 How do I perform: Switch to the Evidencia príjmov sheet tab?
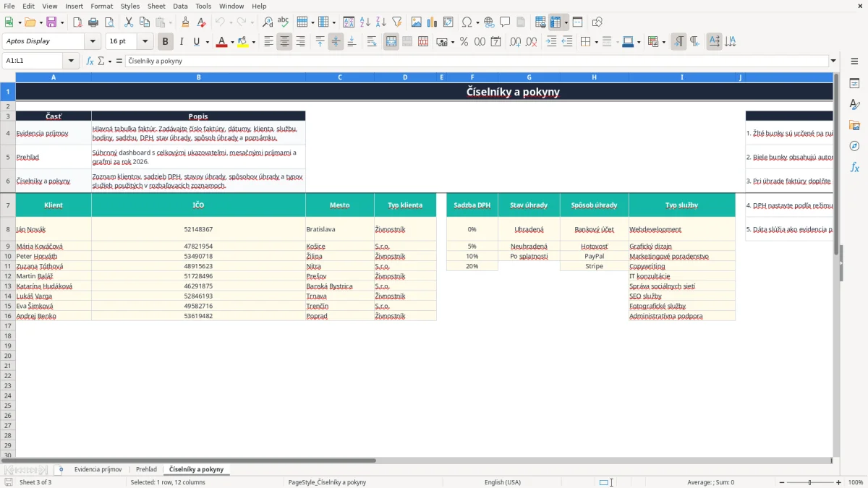(98, 470)
